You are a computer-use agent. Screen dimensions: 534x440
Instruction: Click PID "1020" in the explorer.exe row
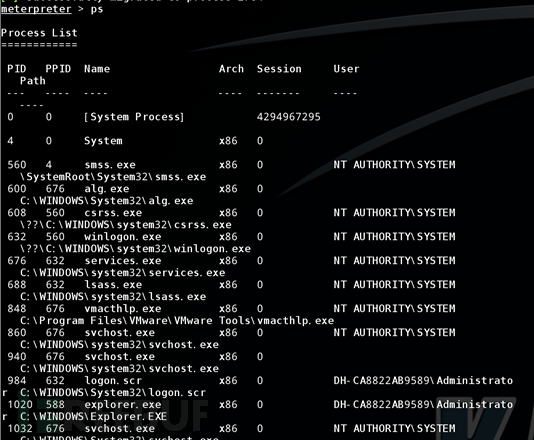click(x=20, y=405)
